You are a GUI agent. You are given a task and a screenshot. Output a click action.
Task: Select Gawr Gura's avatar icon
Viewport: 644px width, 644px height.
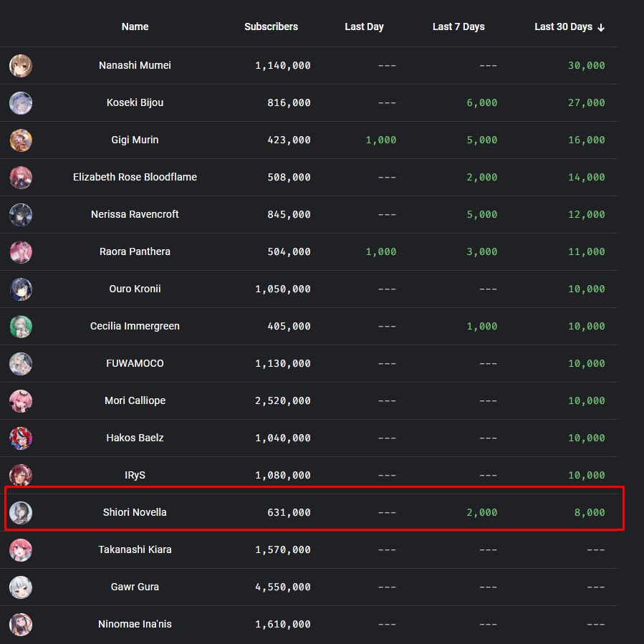click(21, 587)
